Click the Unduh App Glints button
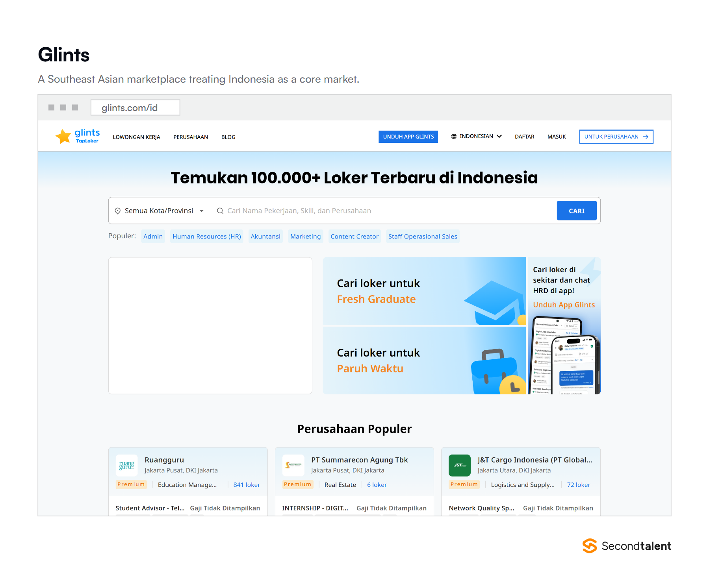This screenshot has height=588, width=709. (408, 137)
